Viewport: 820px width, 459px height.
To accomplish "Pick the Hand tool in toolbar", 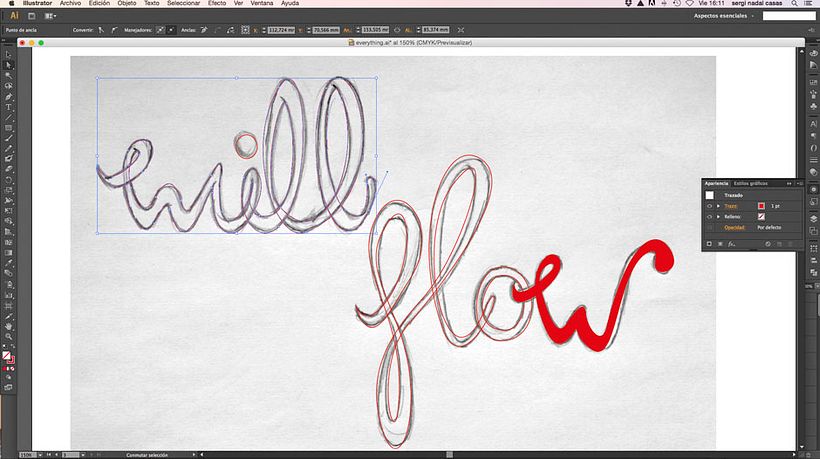I will click(9, 325).
